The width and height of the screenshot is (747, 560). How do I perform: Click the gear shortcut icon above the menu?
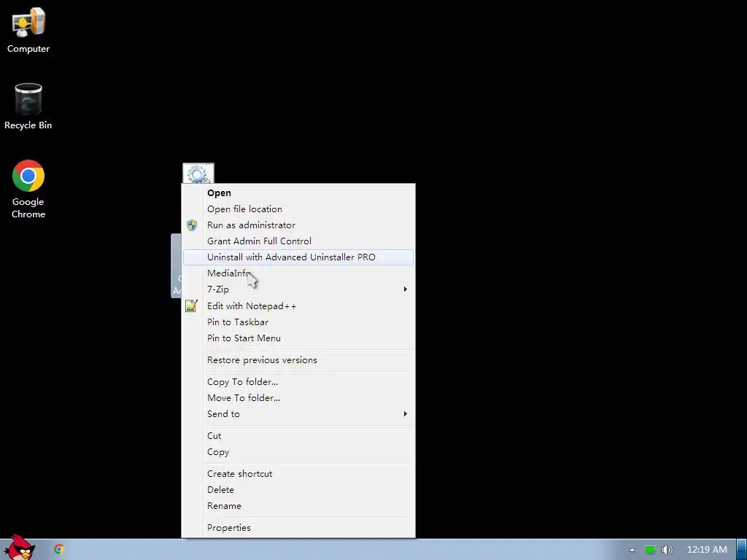198,174
